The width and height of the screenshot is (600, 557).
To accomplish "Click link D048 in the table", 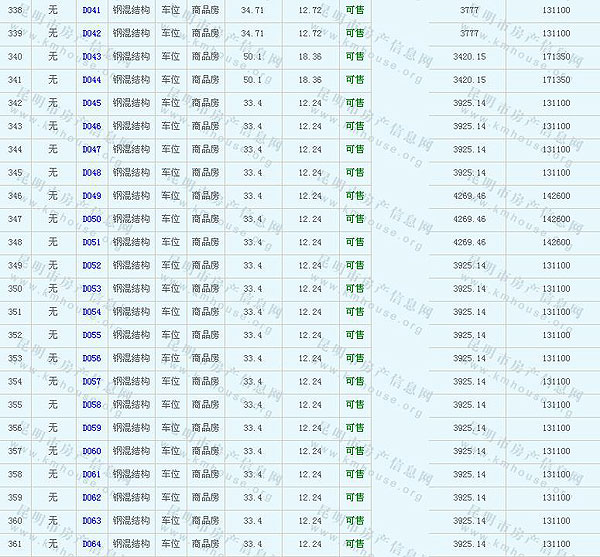I will 91,173.
